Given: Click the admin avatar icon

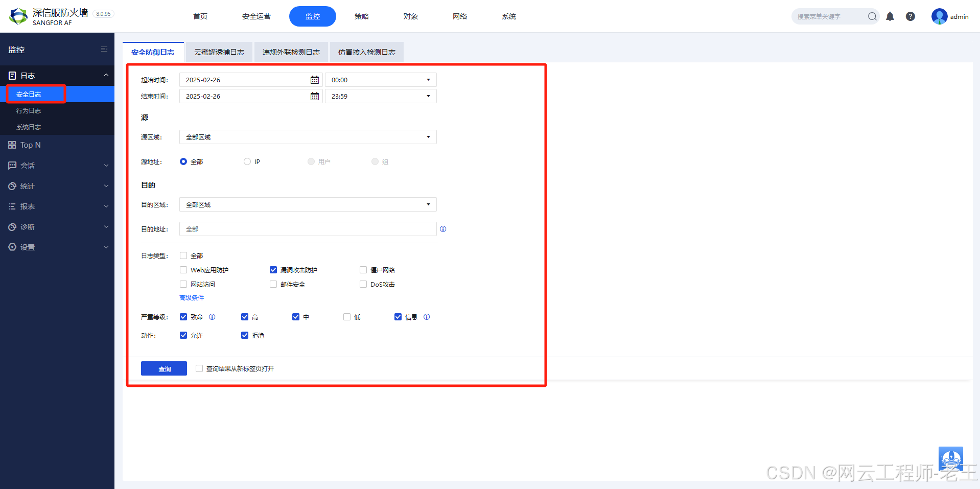Looking at the screenshot, I should point(939,16).
